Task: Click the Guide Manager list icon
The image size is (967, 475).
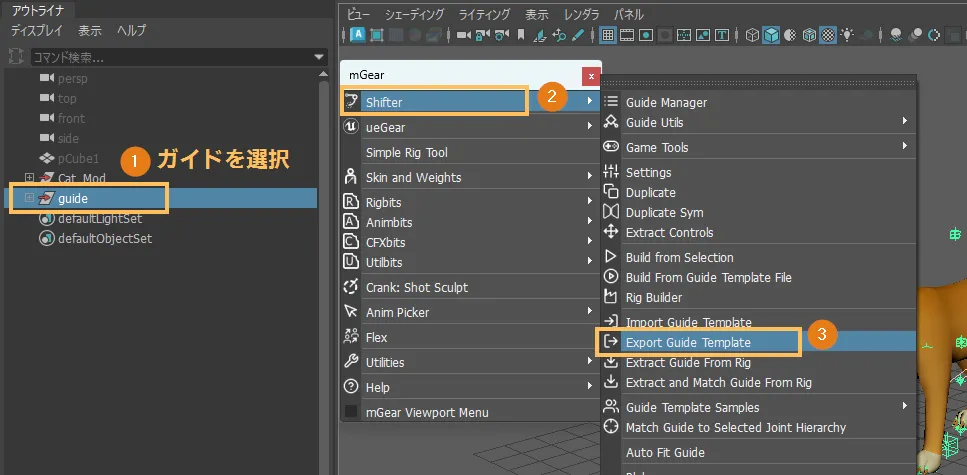Action: (611, 102)
